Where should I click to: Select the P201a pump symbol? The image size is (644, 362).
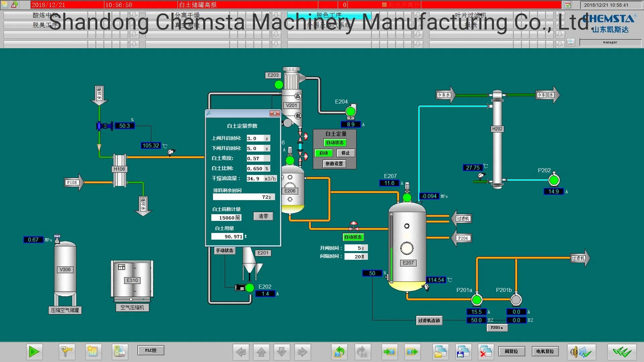[477, 300]
